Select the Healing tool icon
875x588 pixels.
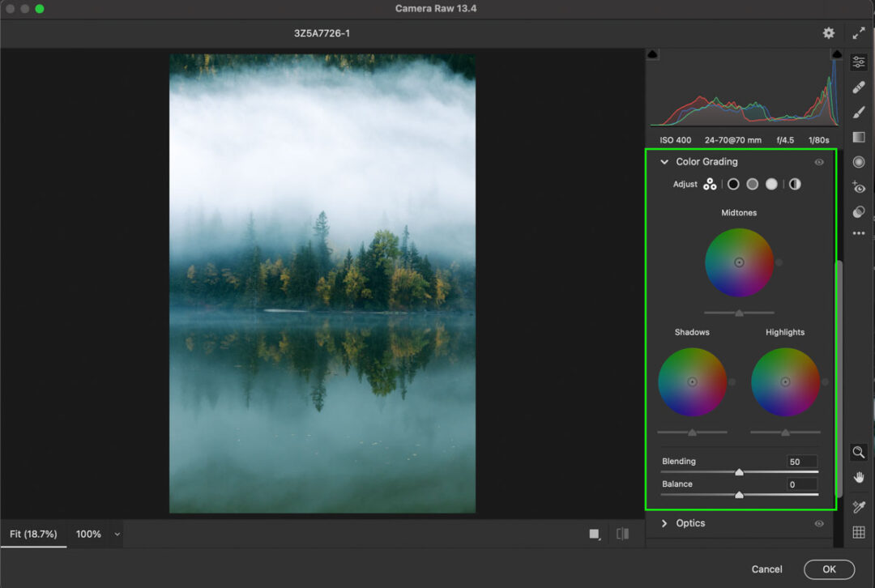click(859, 87)
